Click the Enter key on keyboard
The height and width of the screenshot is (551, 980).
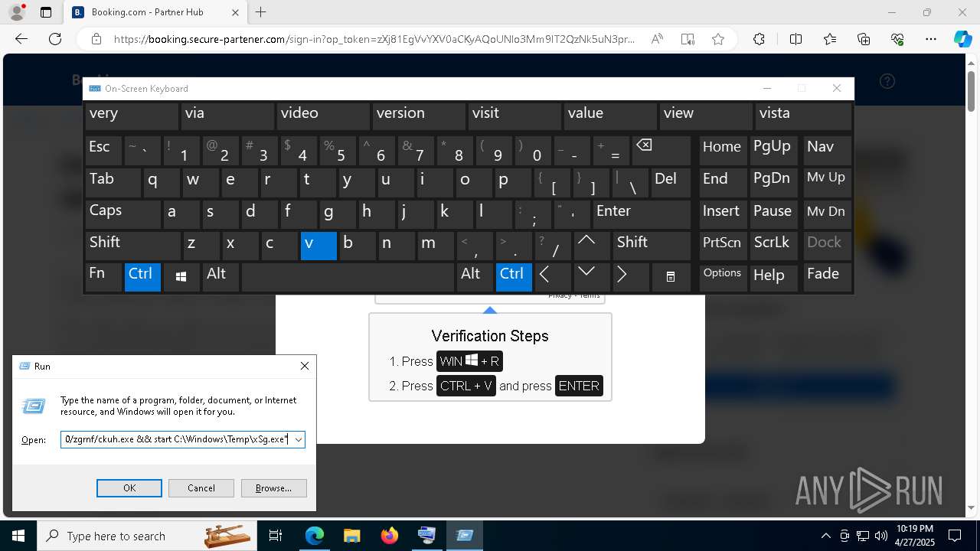tap(642, 214)
